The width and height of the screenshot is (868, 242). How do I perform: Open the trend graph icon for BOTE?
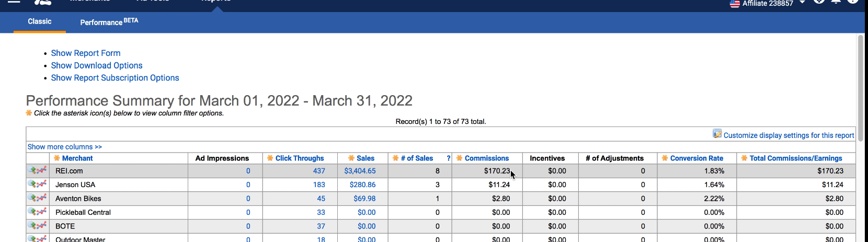pyautogui.click(x=42, y=226)
